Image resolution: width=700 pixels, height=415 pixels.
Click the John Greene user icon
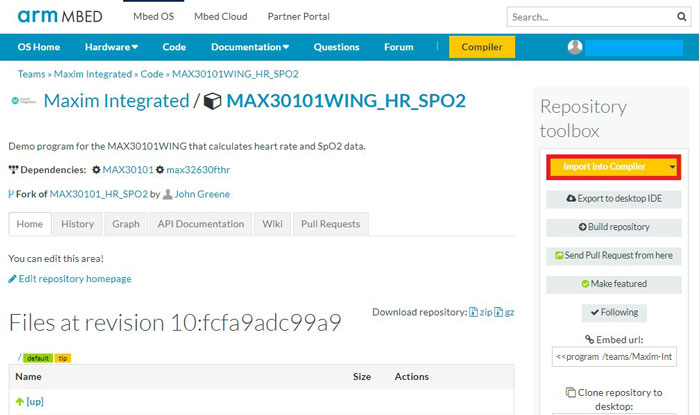pos(167,194)
